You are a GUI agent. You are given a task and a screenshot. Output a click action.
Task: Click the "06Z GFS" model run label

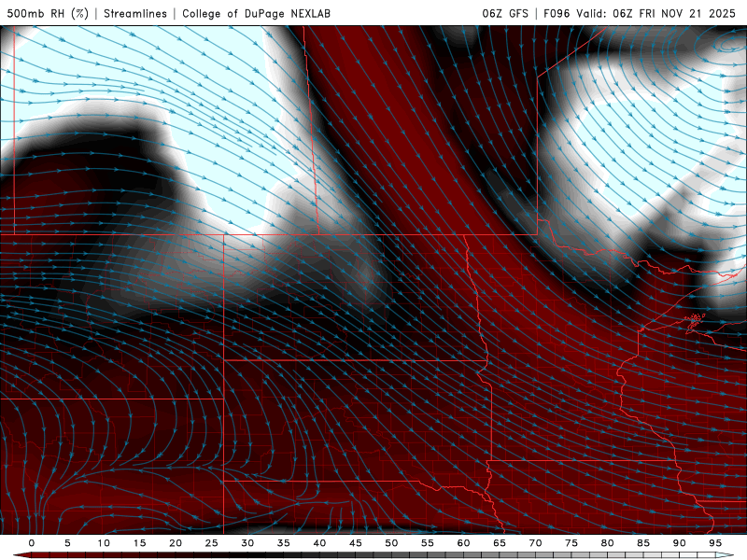[505, 13]
